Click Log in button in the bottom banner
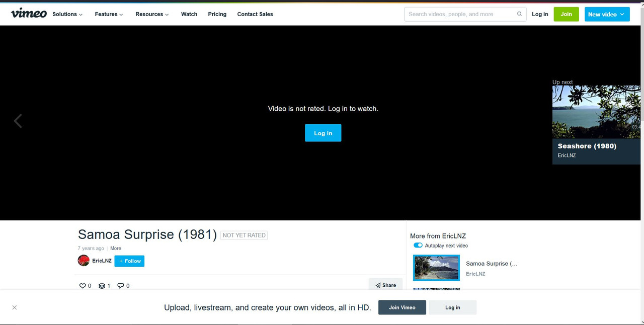 452,307
